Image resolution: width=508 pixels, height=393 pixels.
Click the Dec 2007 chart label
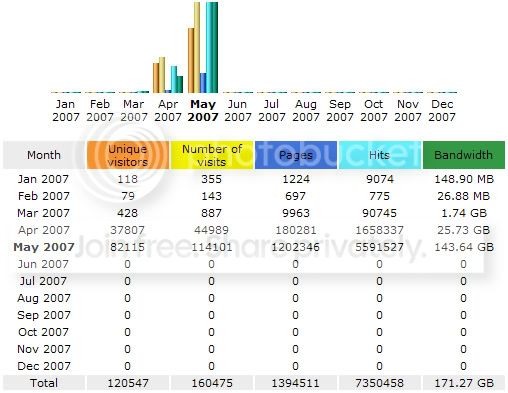click(442, 111)
